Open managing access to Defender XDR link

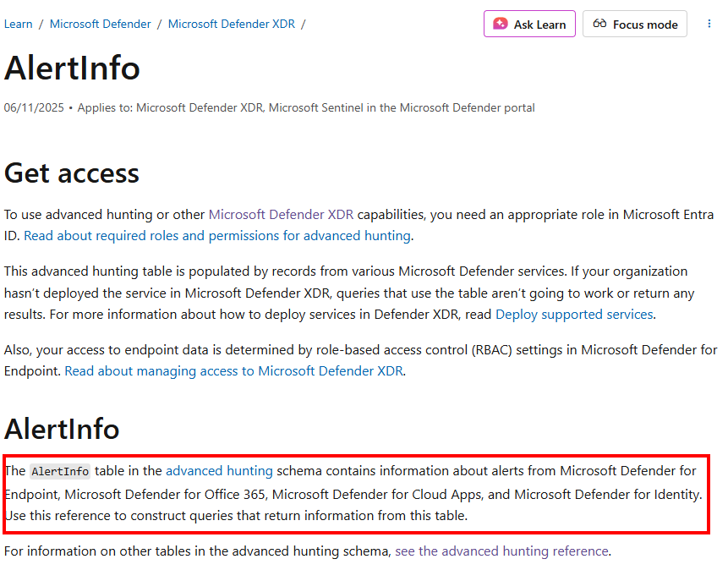pos(234,370)
